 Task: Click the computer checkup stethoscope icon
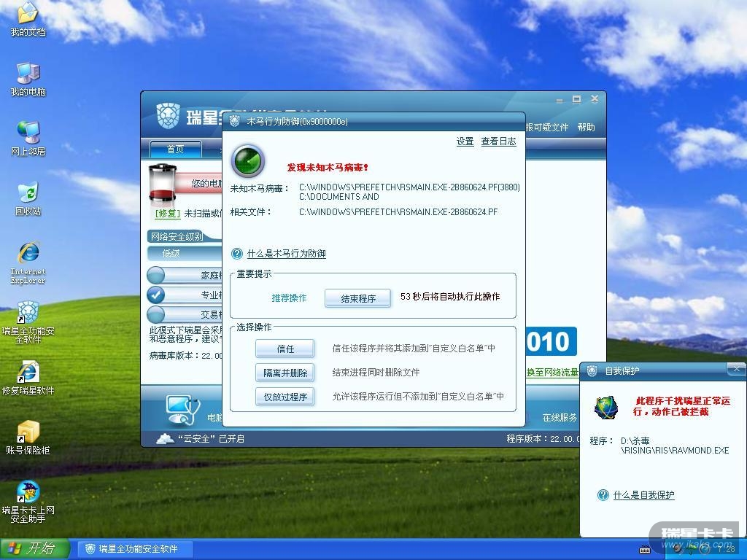pos(183,411)
